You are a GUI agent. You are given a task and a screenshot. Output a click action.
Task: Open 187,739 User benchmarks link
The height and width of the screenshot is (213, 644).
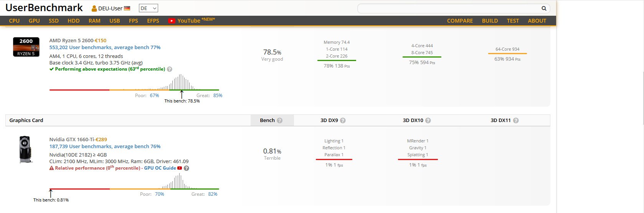pos(105,146)
